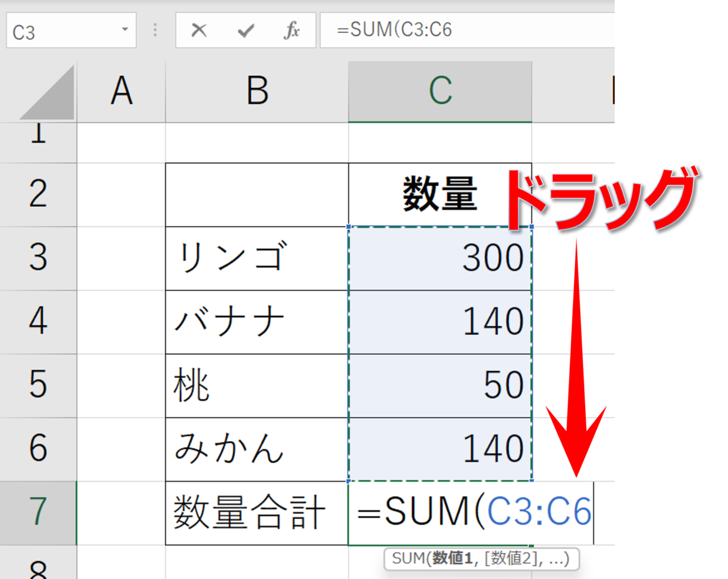
Task: Click the みかん cell
Action: tap(257, 449)
